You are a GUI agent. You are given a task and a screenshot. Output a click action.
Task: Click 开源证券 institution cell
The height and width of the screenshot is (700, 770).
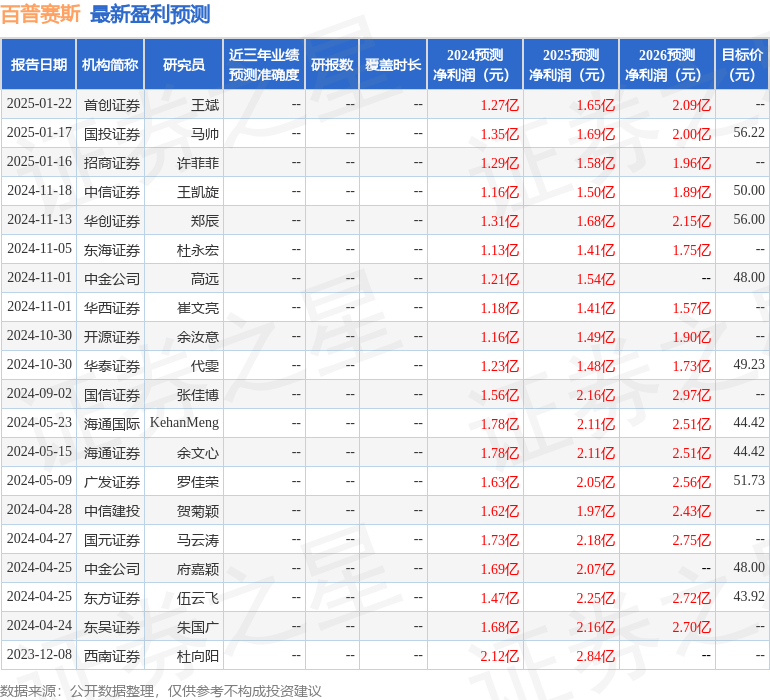(112, 337)
